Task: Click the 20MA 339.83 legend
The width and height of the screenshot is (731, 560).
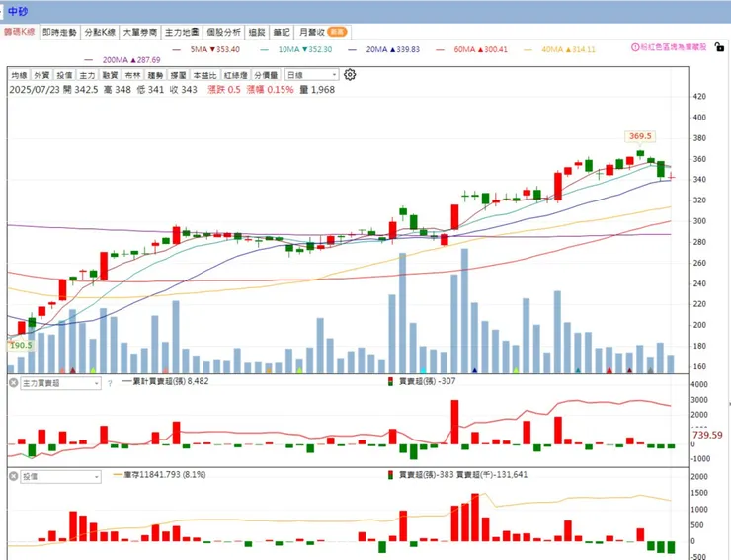Action: pos(383,49)
